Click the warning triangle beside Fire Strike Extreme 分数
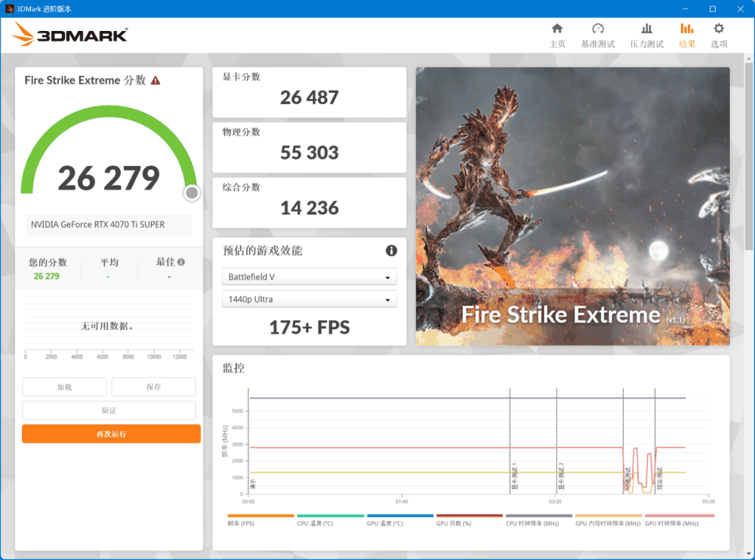755x560 pixels. coord(157,79)
